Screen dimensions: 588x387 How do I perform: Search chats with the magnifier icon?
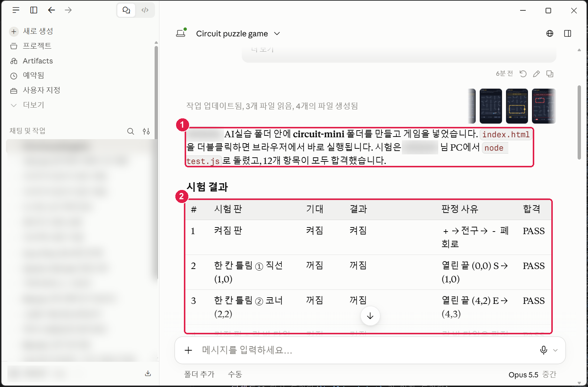[131, 131]
